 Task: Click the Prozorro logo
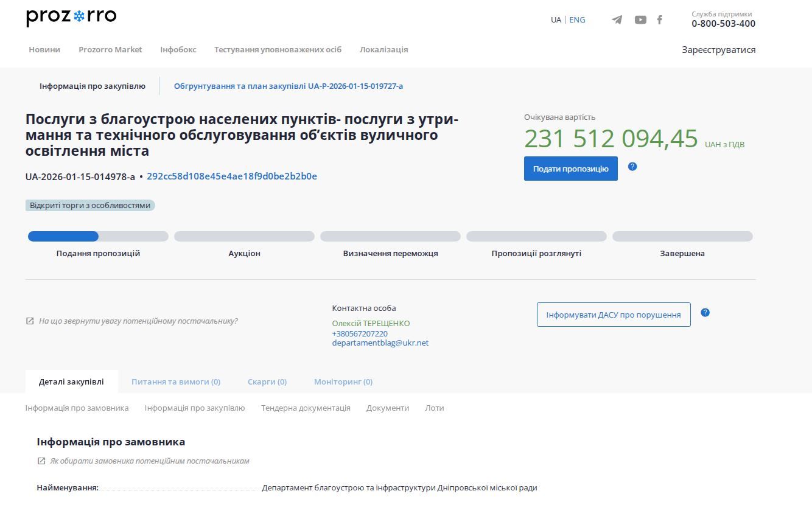(70, 16)
